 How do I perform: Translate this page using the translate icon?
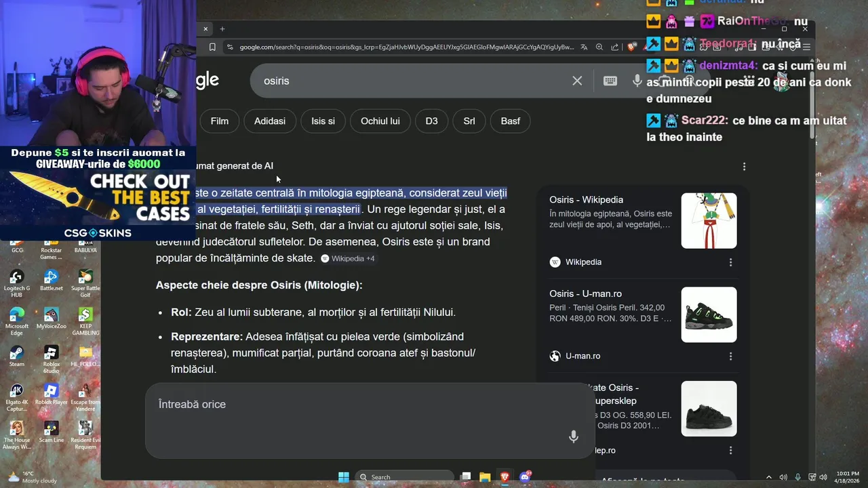click(585, 47)
